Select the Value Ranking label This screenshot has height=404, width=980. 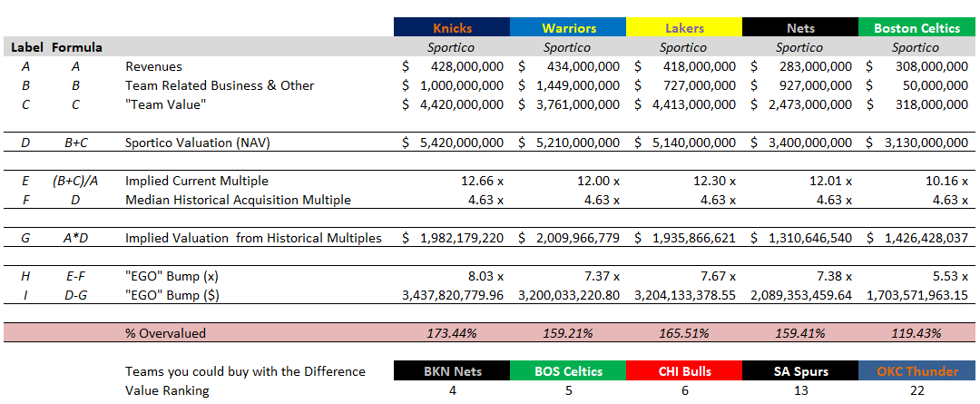tap(167, 391)
